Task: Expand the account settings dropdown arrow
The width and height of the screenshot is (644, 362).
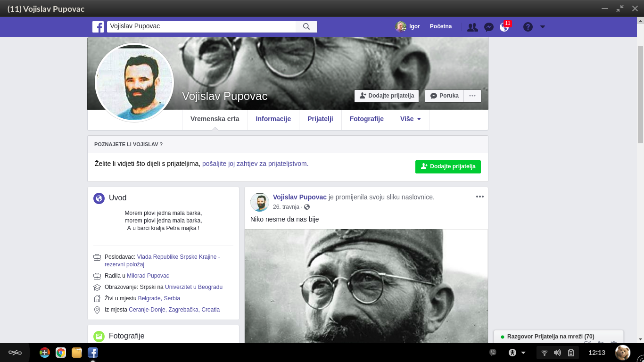Action: [542, 27]
